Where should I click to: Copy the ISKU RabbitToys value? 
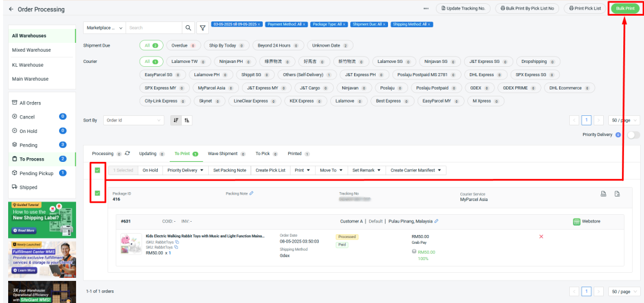click(177, 242)
